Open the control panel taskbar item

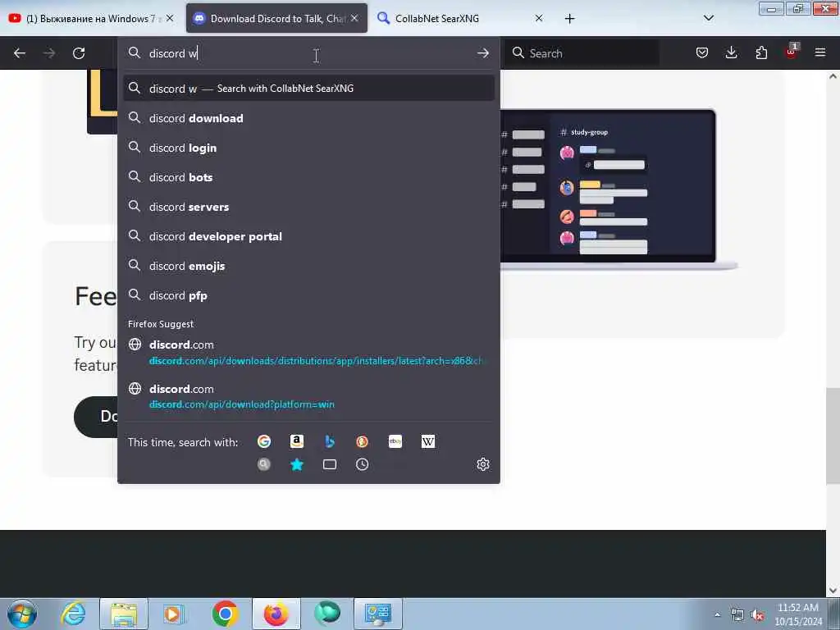tap(377, 614)
